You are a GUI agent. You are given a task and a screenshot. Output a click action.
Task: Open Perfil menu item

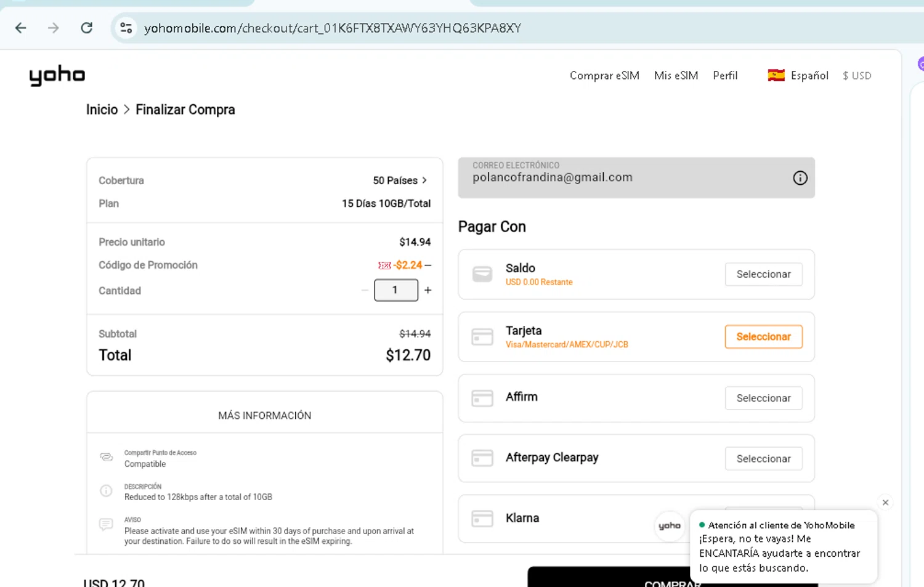pyautogui.click(x=725, y=75)
